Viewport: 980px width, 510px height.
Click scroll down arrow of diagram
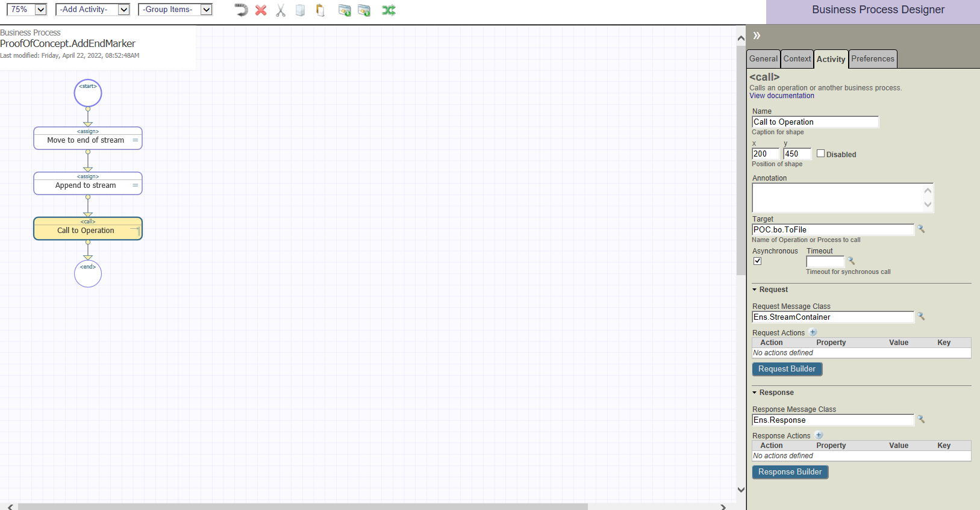point(741,490)
